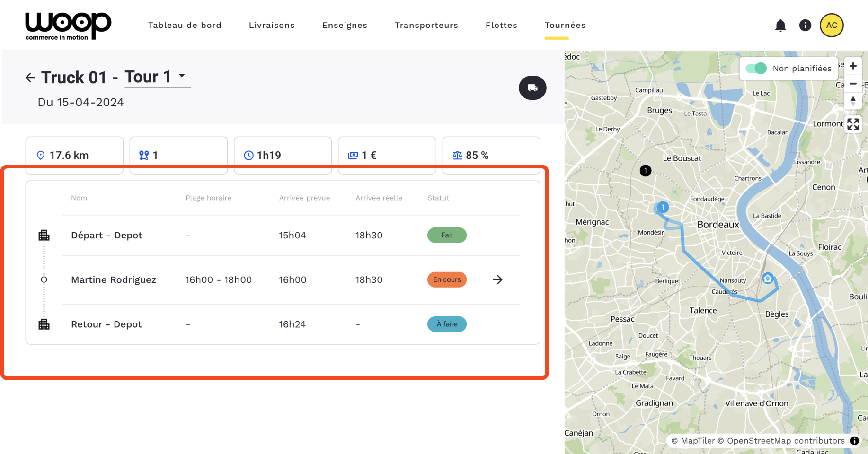Reset map compass bearing
Viewport: 868px width, 454px height.
(x=853, y=101)
